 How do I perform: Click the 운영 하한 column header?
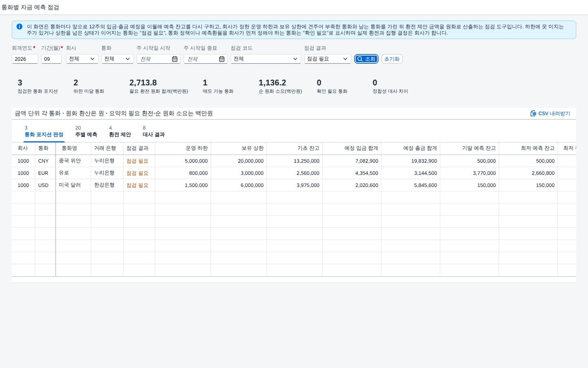tap(183, 148)
